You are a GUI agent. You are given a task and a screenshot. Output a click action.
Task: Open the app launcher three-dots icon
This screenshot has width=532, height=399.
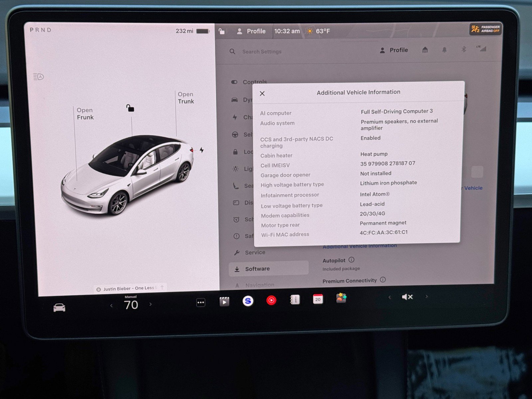pyautogui.click(x=201, y=302)
